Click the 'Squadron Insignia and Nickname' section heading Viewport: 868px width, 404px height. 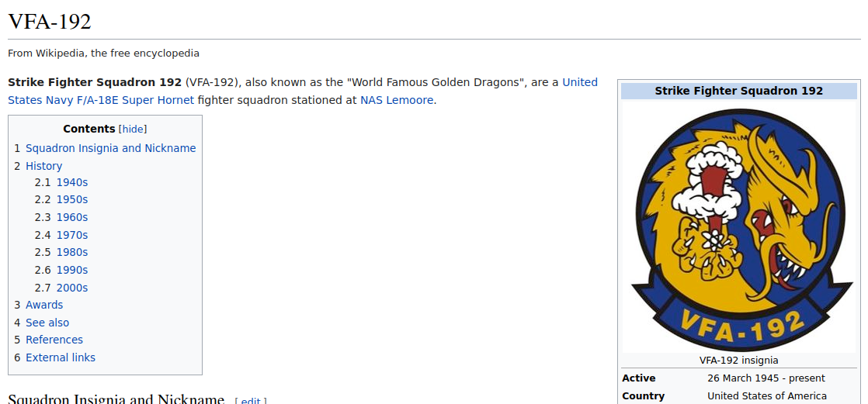116,399
